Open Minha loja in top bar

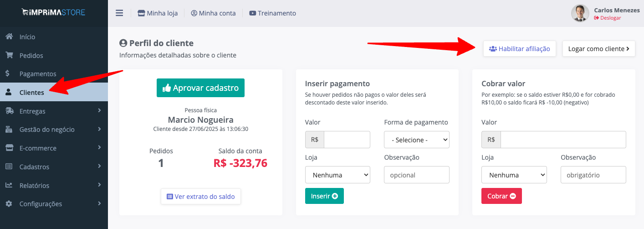[x=158, y=13]
